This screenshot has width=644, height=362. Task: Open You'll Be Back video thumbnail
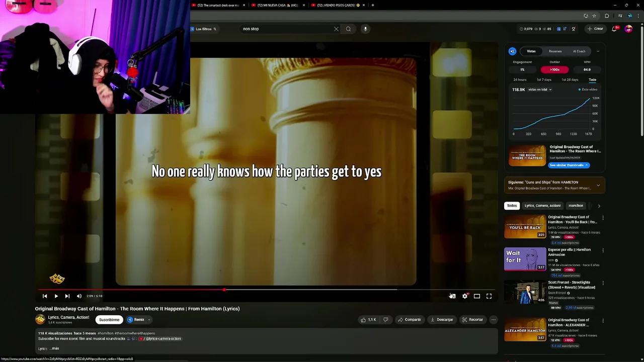point(525,227)
